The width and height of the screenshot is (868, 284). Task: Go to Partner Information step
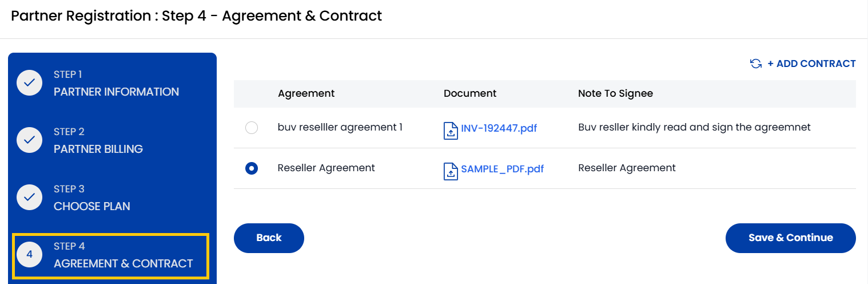pyautogui.click(x=116, y=92)
